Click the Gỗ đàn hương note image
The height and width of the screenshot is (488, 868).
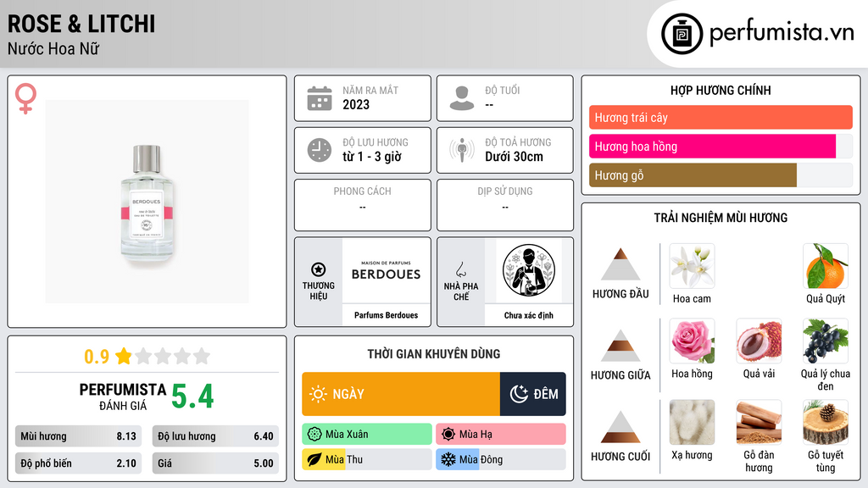coord(759,422)
